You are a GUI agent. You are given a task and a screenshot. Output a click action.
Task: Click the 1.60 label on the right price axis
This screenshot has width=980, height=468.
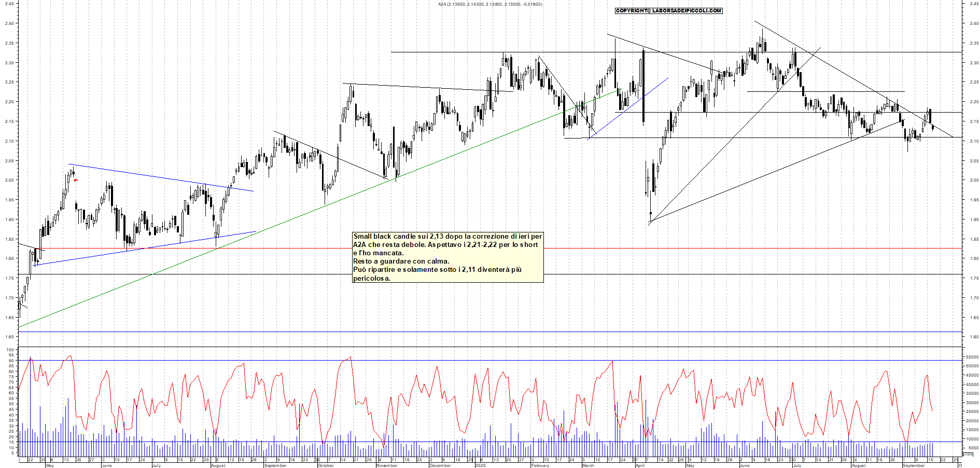(974, 337)
